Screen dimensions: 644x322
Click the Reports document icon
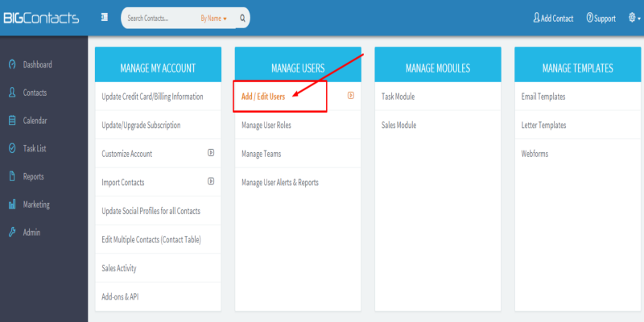point(12,176)
